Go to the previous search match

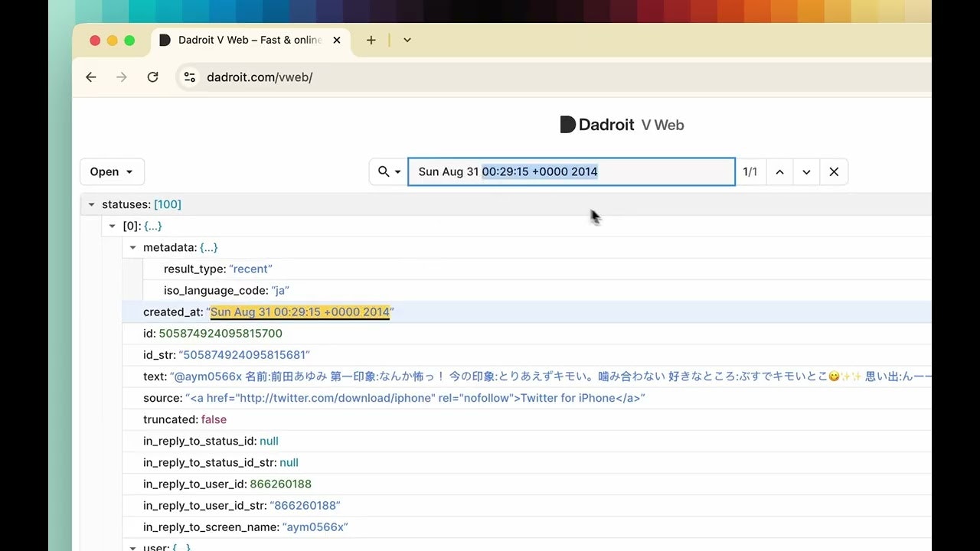click(x=779, y=171)
